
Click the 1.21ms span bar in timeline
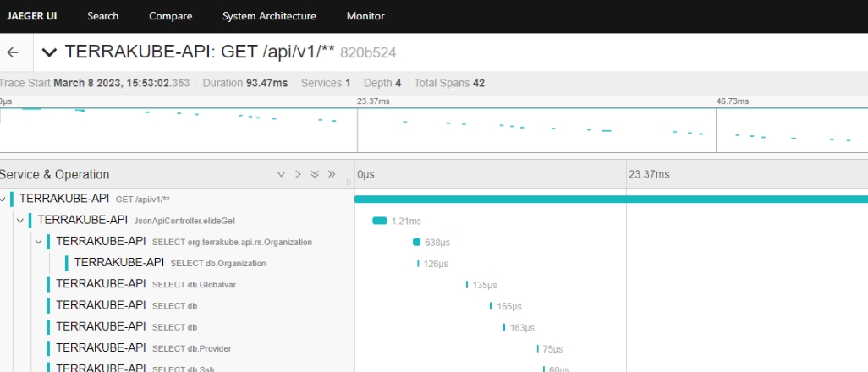pyautogui.click(x=380, y=221)
